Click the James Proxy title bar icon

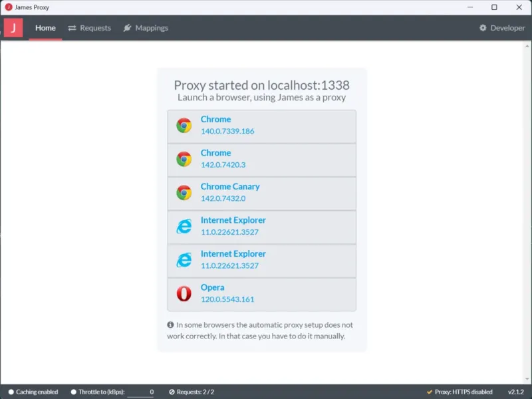[9, 7]
